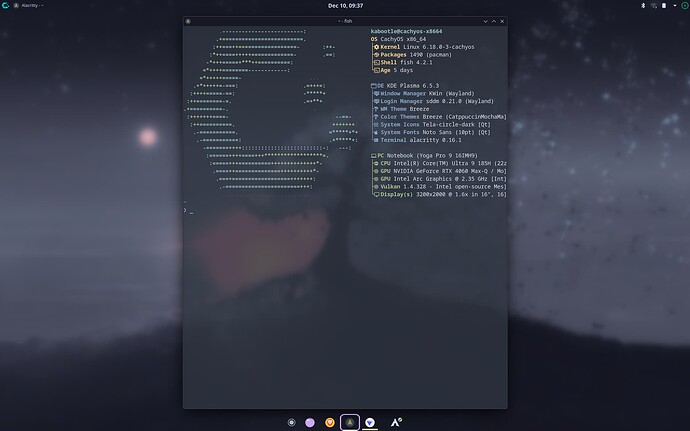Click the green circular icon at panel end
The height and width of the screenshot is (431, 690).
point(685,6)
